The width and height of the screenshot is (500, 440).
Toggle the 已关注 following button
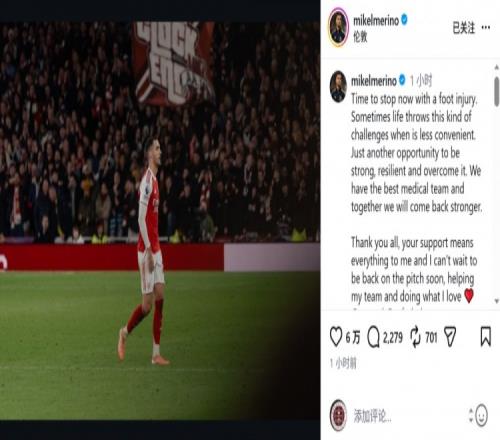click(x=463, y=28)
